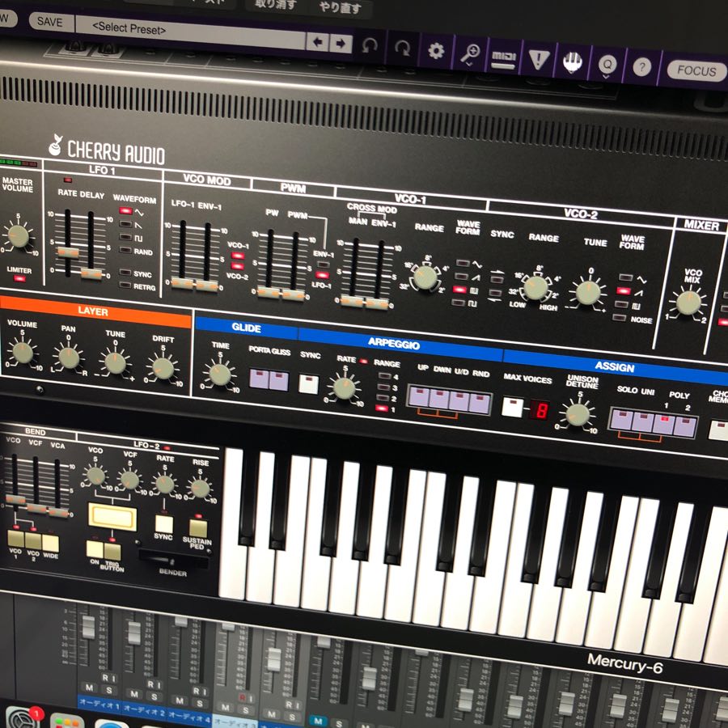
Task: Click the redo arrow in the plugin toolbar
Action: click(x=402, y=48)
